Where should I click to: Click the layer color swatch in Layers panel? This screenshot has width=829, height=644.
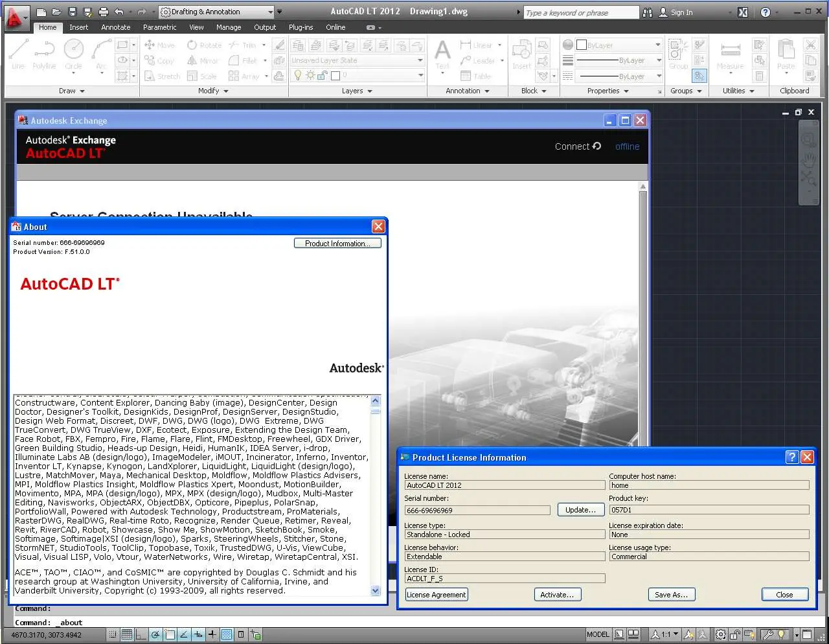point(335,75)
